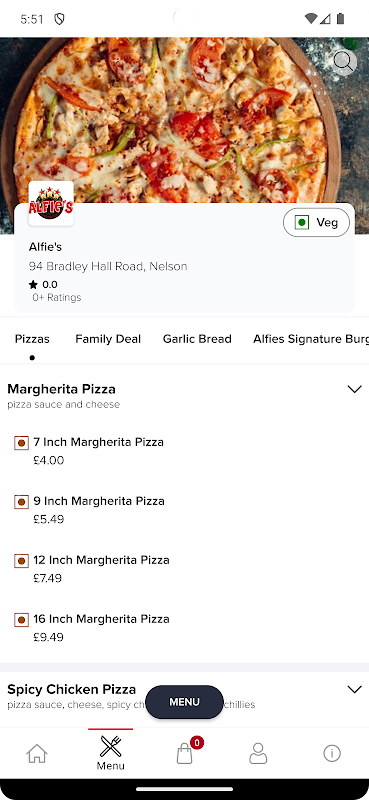Tap the 0+ Ratings link

[57, 297]
